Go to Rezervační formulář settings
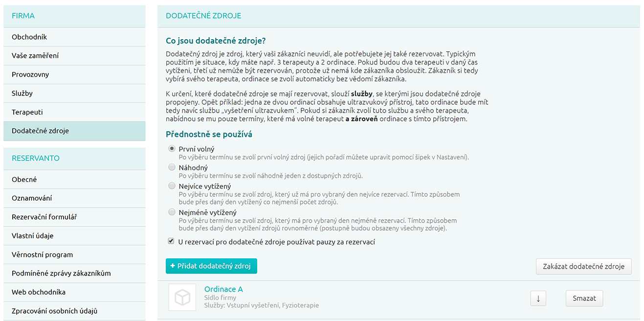The image size is (644, 321). (x=44, y=217)
